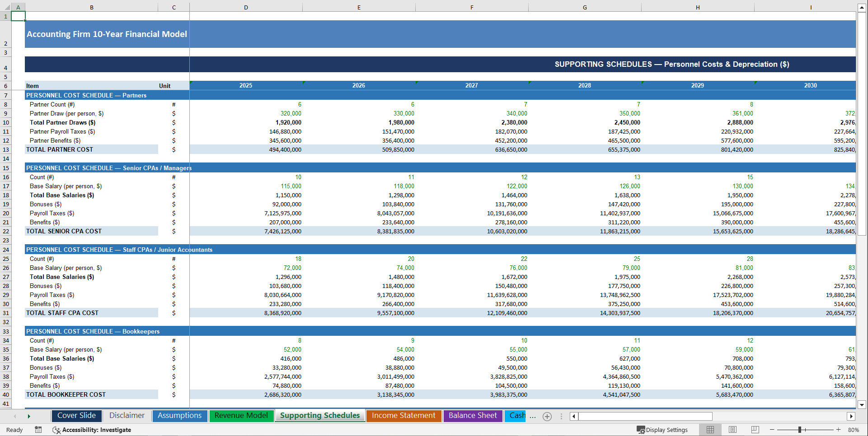The image size is (868, 436).
Task: Open the Balance Sheet tab
Action: 473,415
